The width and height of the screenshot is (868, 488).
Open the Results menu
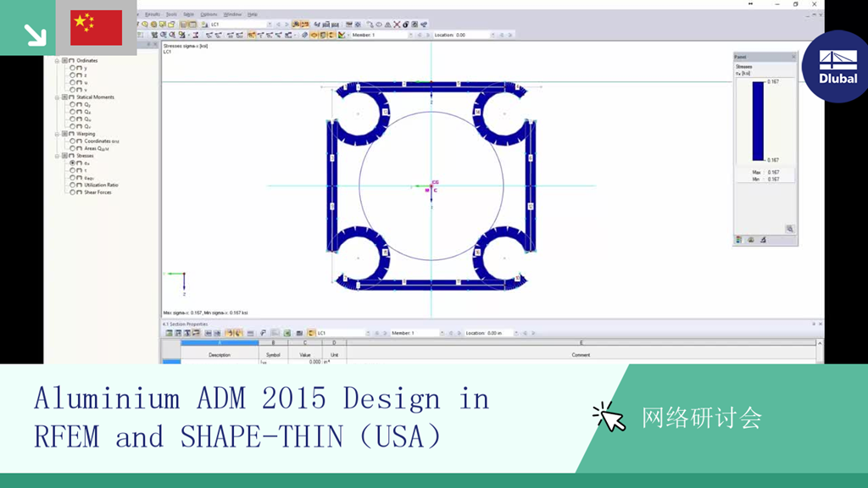pos(153,14)
